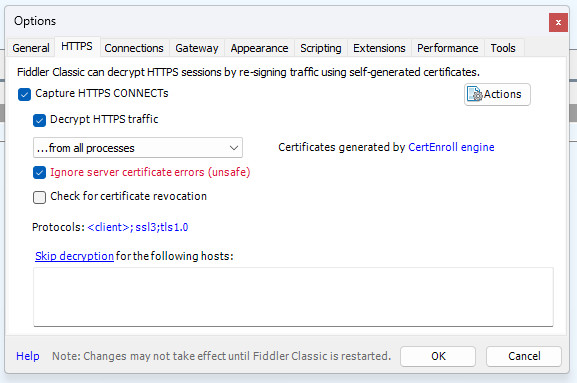Close the Options dialog with X
Screen dimensions: 577x383
[x=558, y=22]
